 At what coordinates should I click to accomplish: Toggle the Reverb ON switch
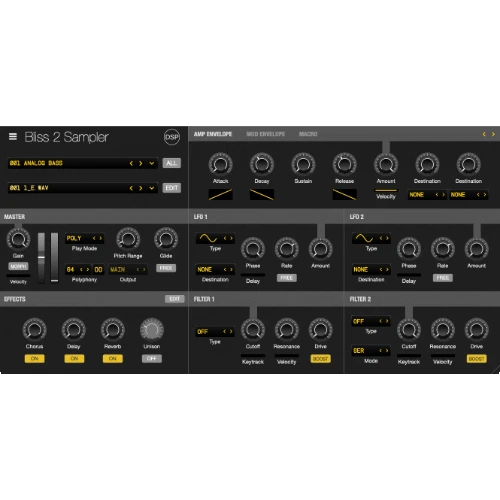[x=113, y=359]
